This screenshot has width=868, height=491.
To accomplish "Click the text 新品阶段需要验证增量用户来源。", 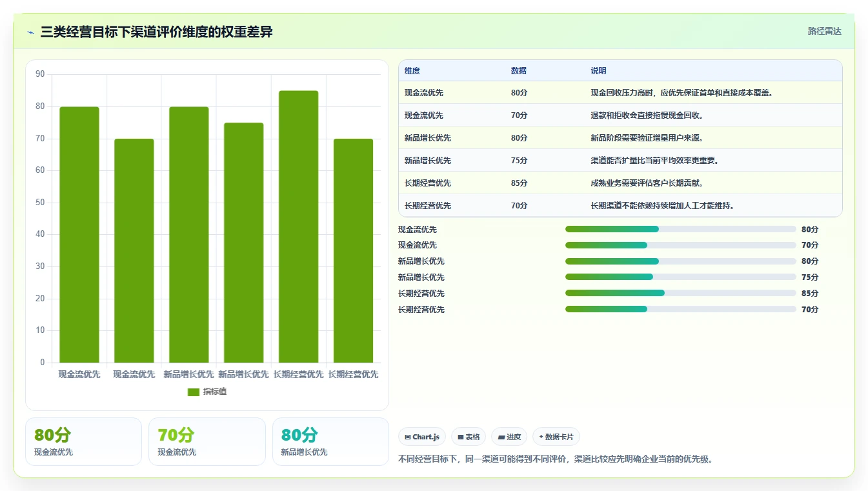I will (647, 138).
